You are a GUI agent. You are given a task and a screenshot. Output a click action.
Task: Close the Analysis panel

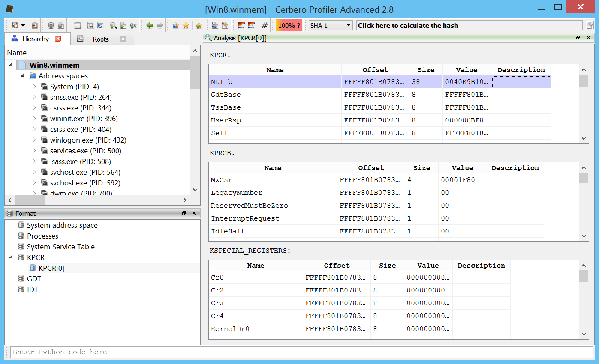pyautogui.click(x=588, y=38)
